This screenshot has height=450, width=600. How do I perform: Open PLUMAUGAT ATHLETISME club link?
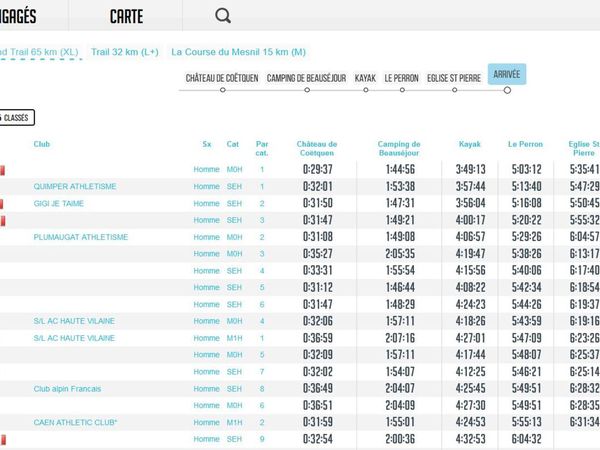point(80,237)
